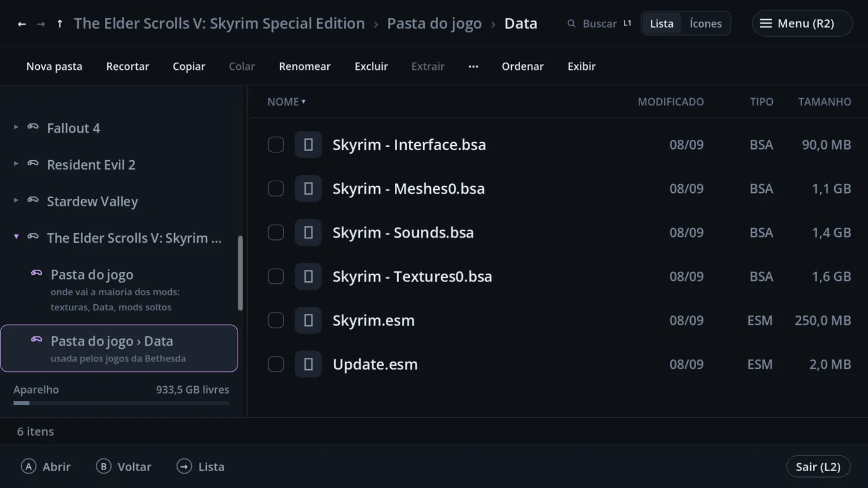The height and width of the screenshot is (488, 868).
Task: Switch to the Lista view tab
Action: [661, 23]
